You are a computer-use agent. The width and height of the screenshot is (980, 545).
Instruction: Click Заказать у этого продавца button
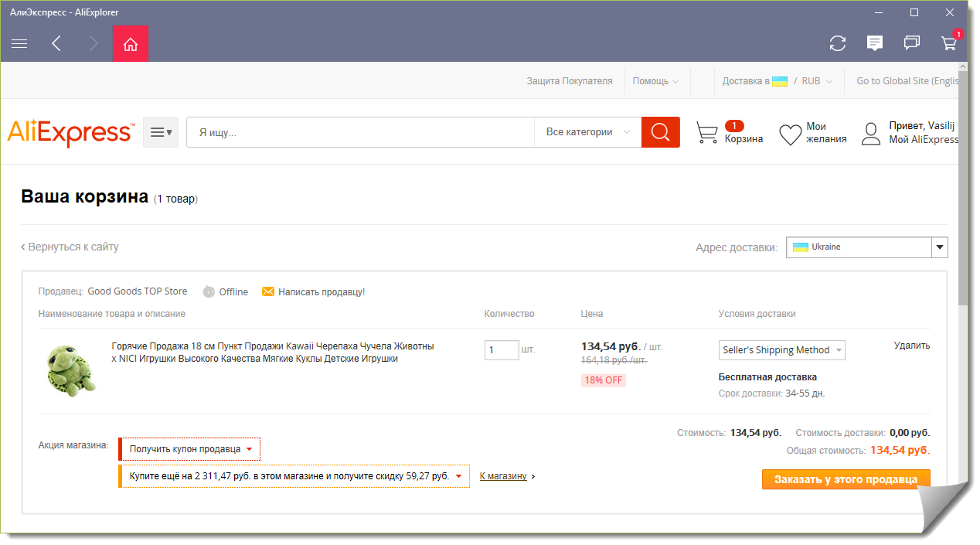pos(846,479)
